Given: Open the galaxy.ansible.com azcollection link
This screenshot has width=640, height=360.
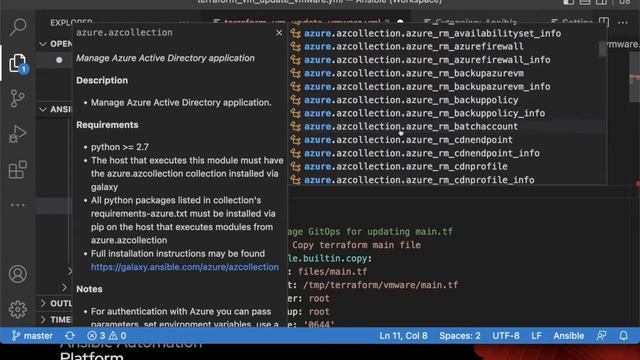Looking at the screenshot, I should pyautogui.click(x=184, y=267).
